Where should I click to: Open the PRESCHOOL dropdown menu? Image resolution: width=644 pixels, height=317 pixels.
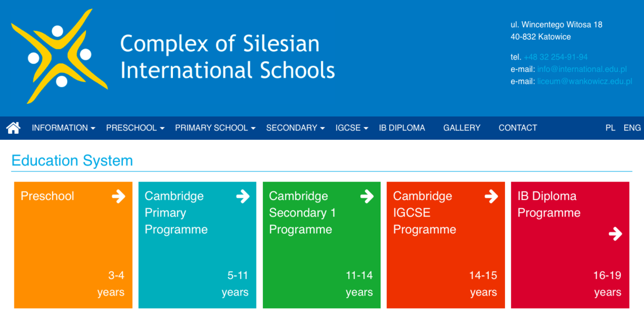[135, 128]
